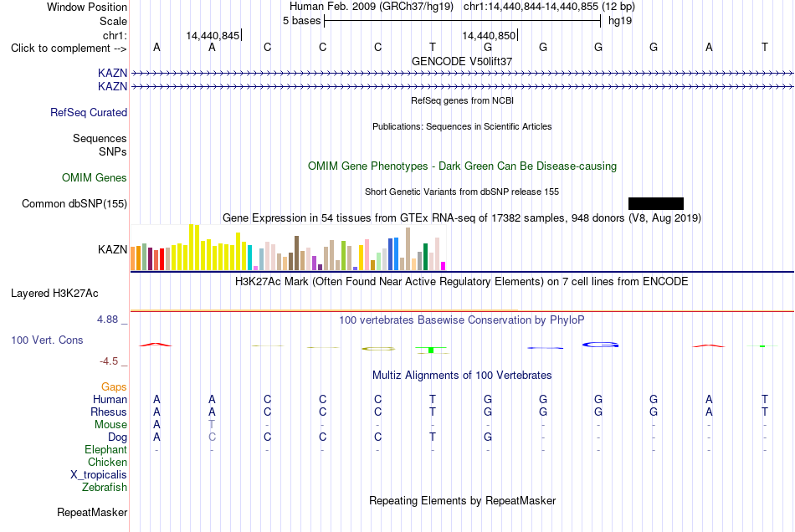795x532 pixels.
Task: Click the Zebrafish species label
Action: 105,487
